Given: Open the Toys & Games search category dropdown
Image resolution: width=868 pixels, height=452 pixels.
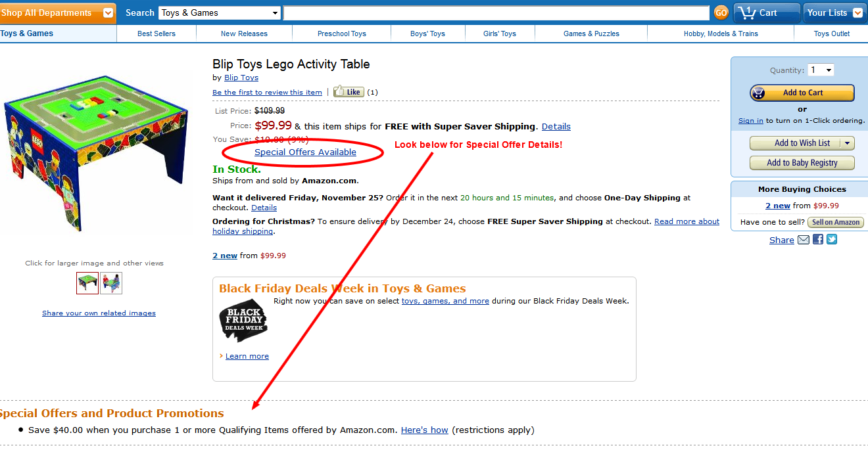Looking at the screenshot, I should click(x=220, y=12).
